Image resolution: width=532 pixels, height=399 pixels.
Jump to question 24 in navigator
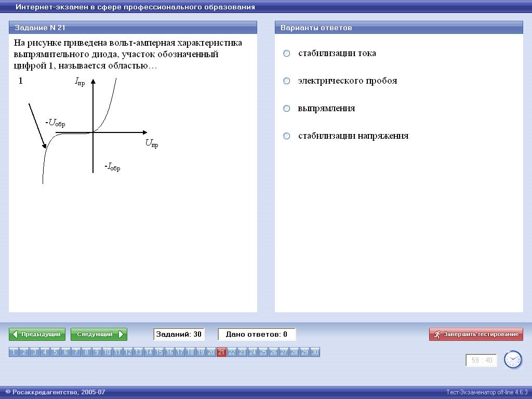pyautogui.click(x=253, y=352)
